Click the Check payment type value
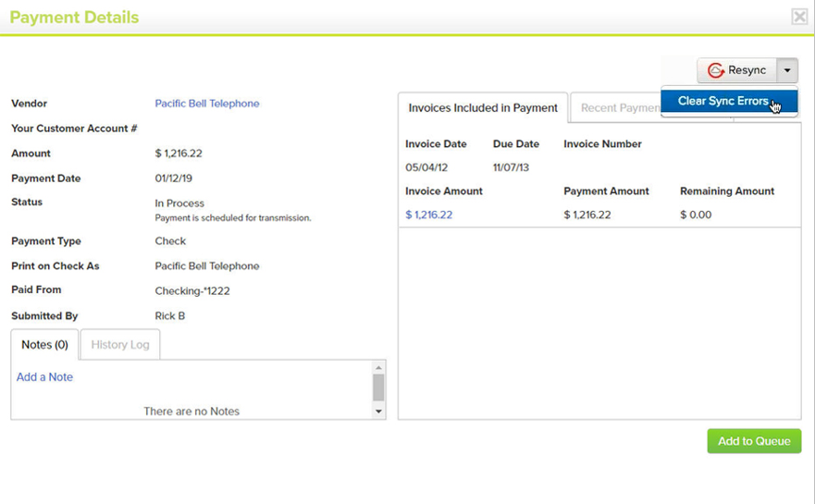The width and height of the screenshot is (815, 504). point(170,241)
